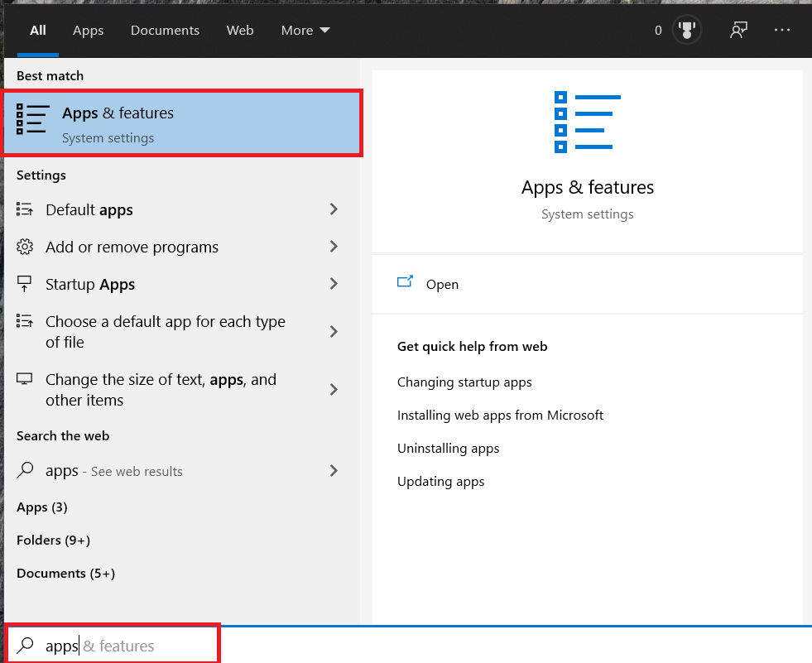Click the large Apps & features preview icon
The height and width of the screenshot is (663, 812).
click(587, 123)
